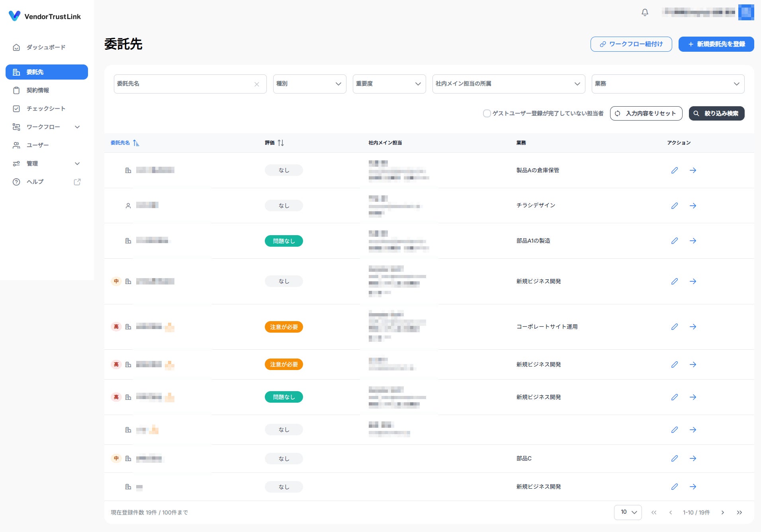Open the 重要度 dropdown

[389, 84]
